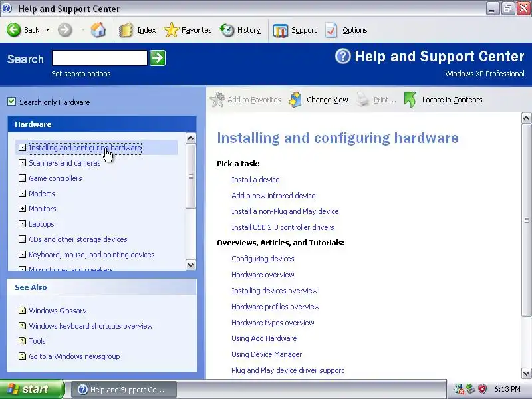Open Plug and Play device driver support
Image resolution: width=532 pixels, height=399 pixels.
pos(288,370)
